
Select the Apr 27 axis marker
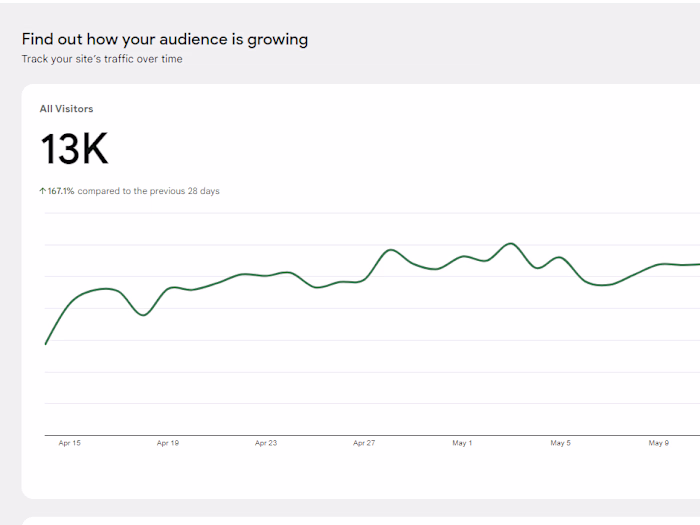point(364,443)
